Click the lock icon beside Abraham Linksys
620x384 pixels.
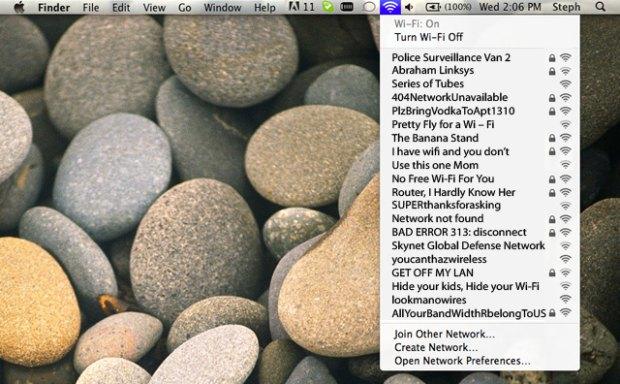(552, 72)
